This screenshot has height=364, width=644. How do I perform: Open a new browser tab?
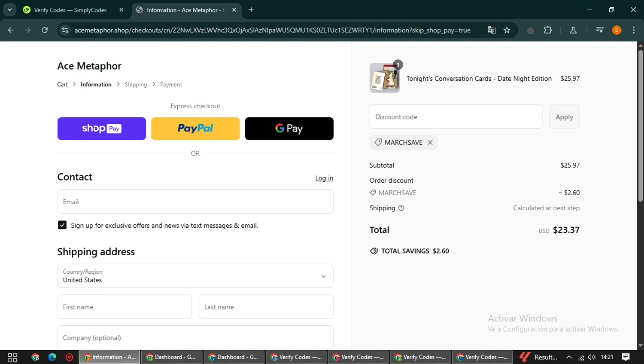click(x=251, y=10)
